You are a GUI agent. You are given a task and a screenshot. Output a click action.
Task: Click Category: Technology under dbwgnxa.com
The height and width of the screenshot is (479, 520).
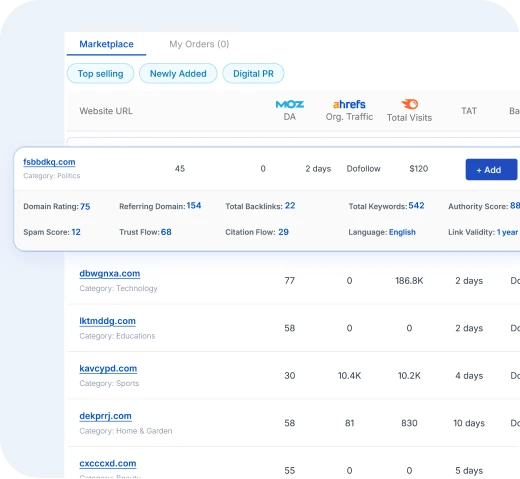118,288
